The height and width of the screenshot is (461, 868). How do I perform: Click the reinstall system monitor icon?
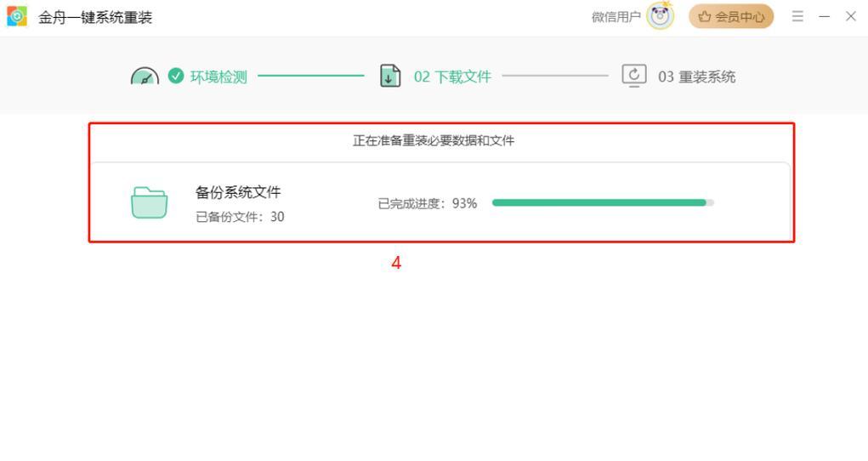[x=634, y=76]
